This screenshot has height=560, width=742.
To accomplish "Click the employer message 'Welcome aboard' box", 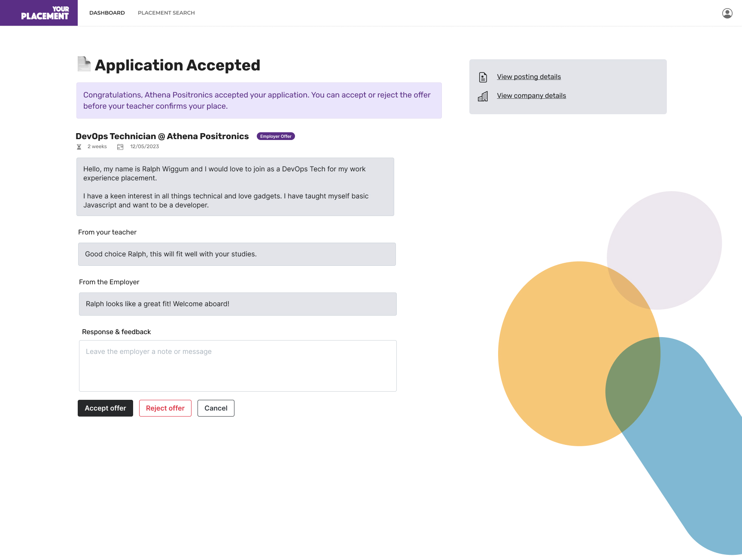I will (238, 304).
